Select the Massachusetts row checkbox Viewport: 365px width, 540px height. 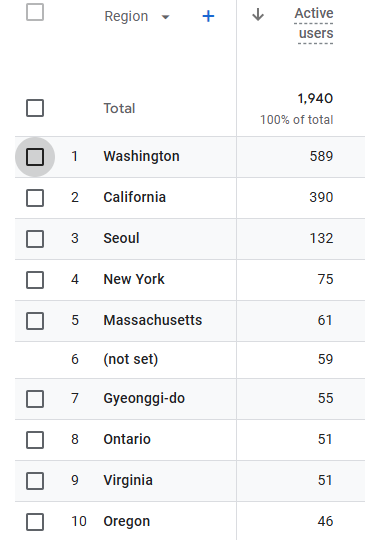click(35, 321)
